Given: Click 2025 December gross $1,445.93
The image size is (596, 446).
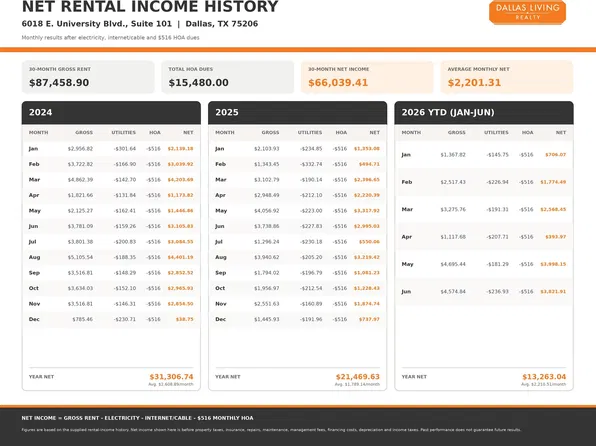Looking at the screenshot, I should point(266,319).
